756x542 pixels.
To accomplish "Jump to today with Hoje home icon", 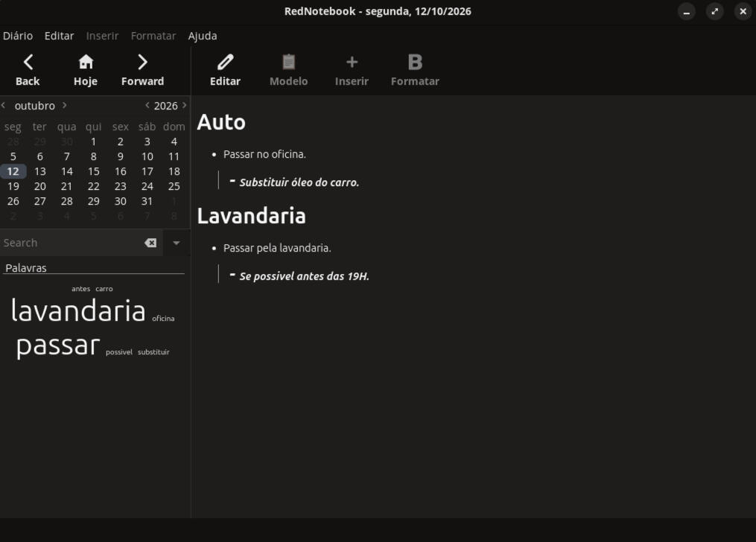I will coord(86,70).
